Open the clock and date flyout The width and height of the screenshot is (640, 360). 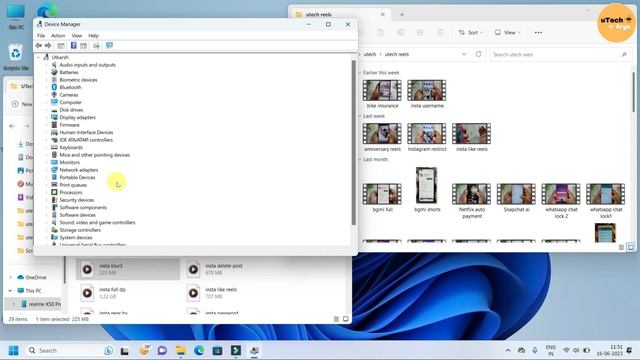[610, 351]
